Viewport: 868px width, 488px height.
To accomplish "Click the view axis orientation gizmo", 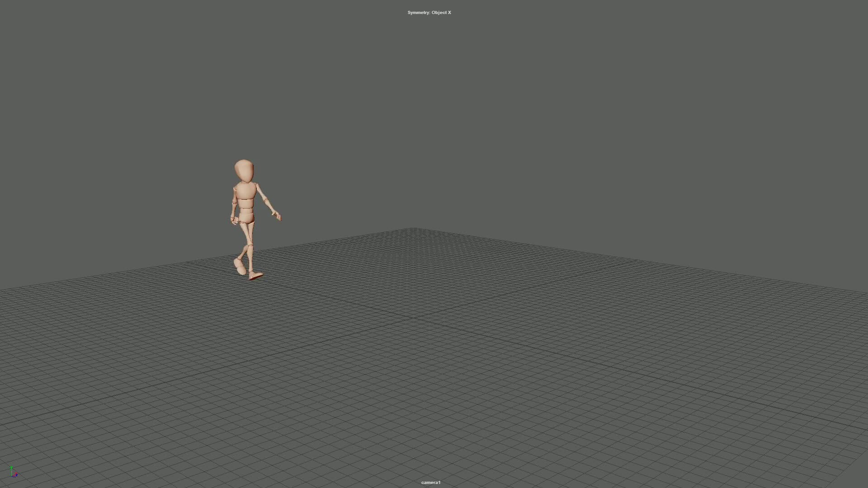I will click(x=13, y=471).
